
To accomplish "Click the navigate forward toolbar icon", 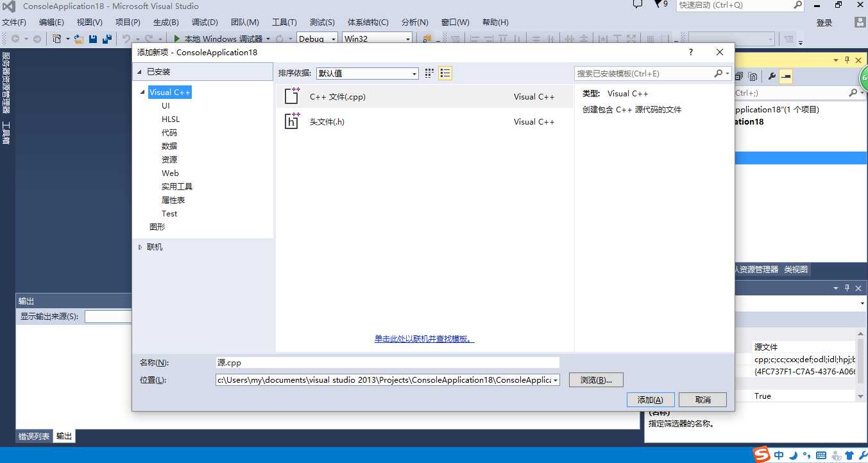I will 37,39.
